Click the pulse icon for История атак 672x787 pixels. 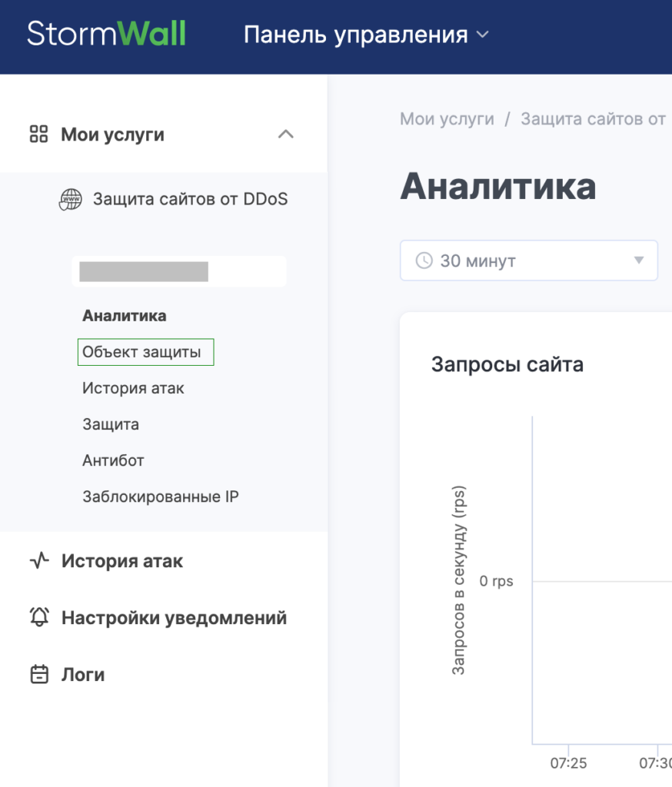(39, 560)
